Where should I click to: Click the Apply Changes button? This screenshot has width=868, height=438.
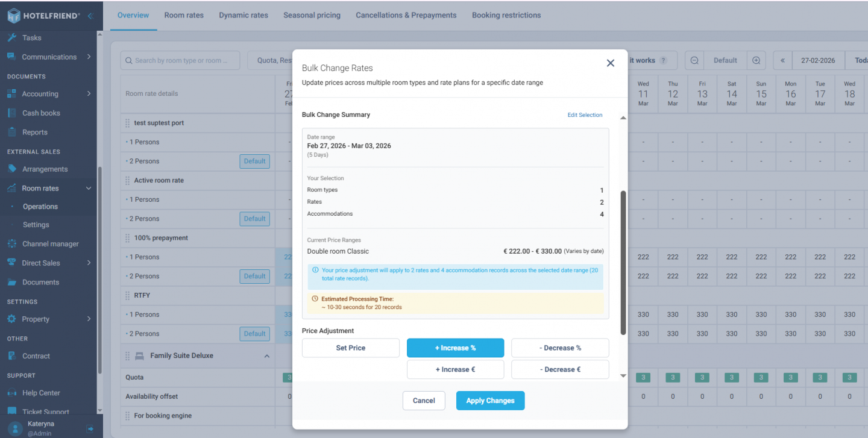(490, 400)
